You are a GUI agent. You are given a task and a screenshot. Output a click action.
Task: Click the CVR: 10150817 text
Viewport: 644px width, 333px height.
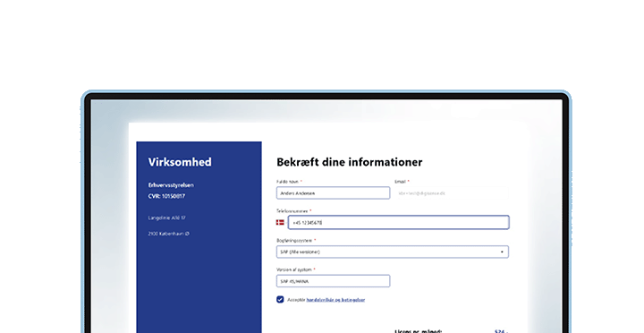click(166, 196)
